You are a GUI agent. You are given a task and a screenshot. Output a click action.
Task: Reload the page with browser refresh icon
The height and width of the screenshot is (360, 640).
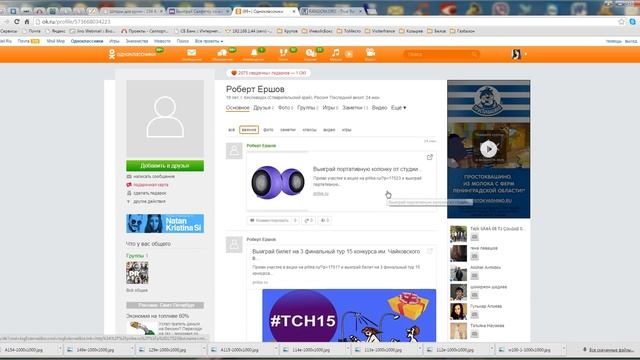(17, 22)
